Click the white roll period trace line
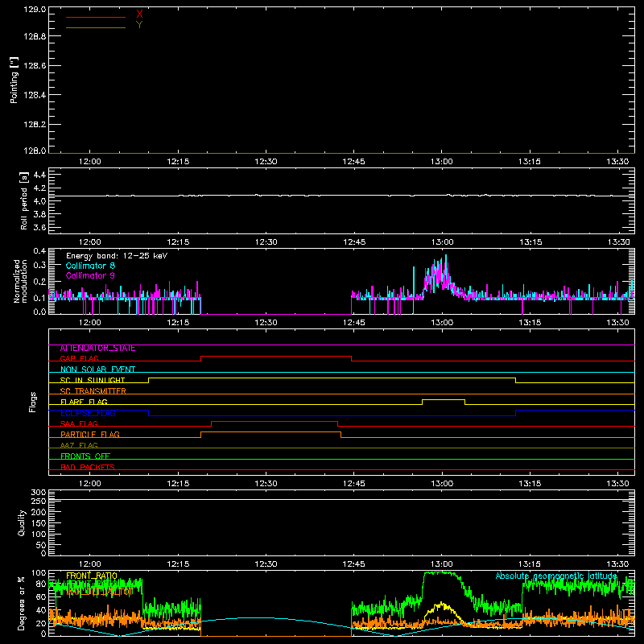 [341, 196]
